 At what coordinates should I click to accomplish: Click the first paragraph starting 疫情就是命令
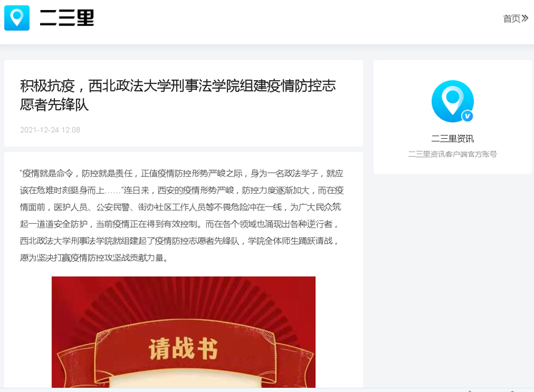(x=182, y=215)
